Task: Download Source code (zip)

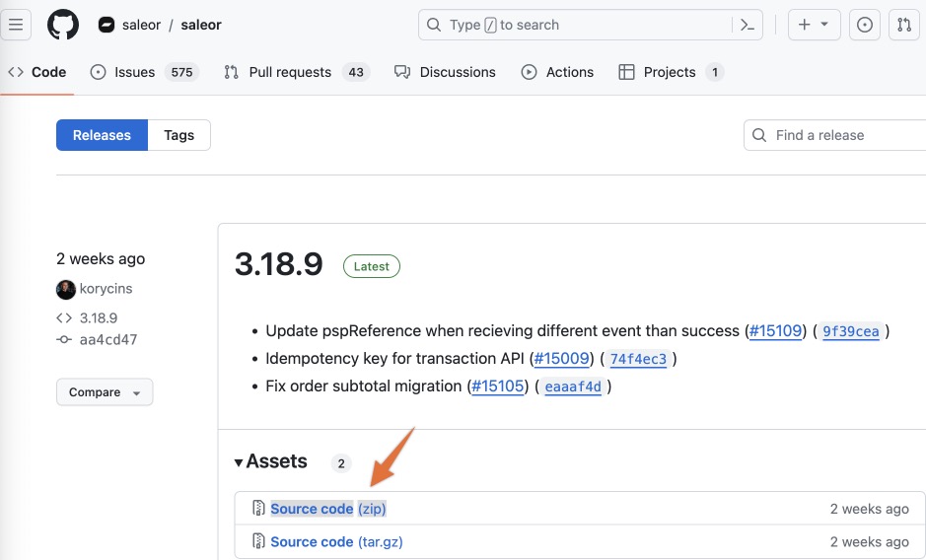Action: [327, 509]
